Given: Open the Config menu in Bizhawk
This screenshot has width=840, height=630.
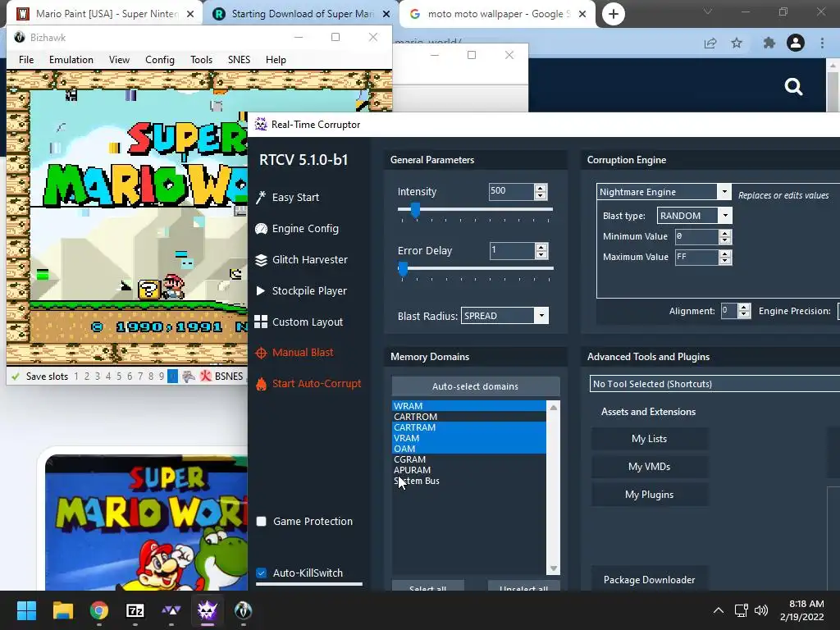Looking at the screenshot, I should 160,59.
